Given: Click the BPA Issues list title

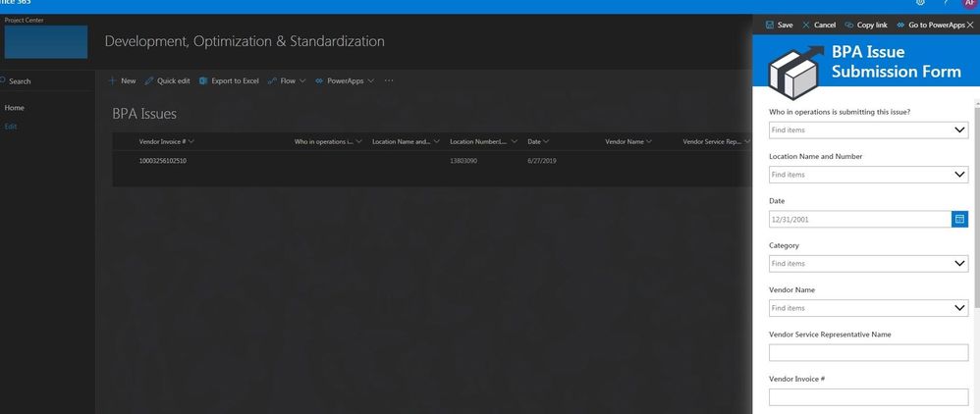Looking at the screenshot, I should (x=144, y=114).
